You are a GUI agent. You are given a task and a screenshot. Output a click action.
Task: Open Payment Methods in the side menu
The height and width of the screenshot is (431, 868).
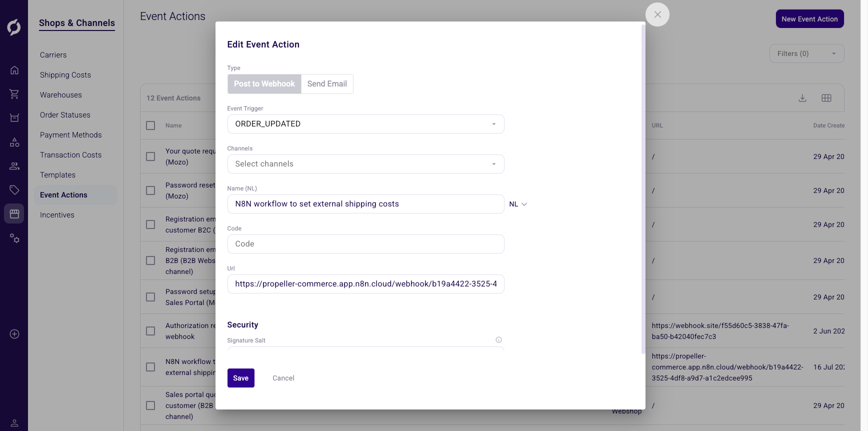[x=70, y=135]
